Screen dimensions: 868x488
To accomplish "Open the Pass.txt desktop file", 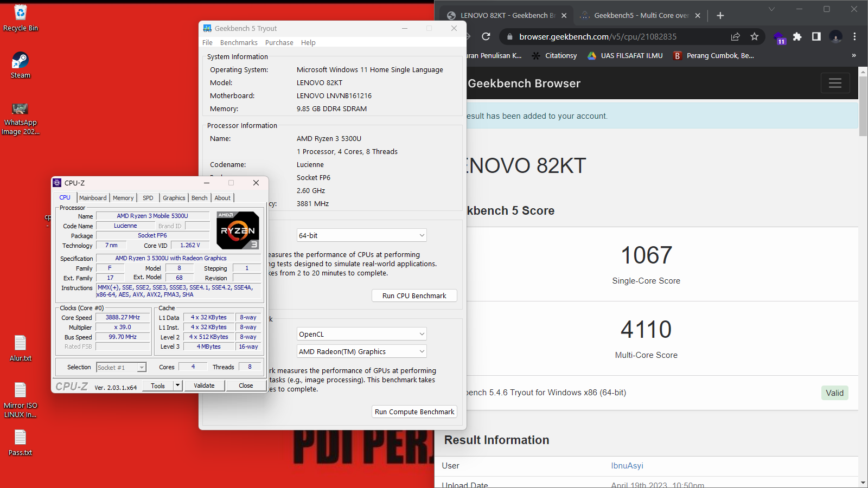I will 20,442.
